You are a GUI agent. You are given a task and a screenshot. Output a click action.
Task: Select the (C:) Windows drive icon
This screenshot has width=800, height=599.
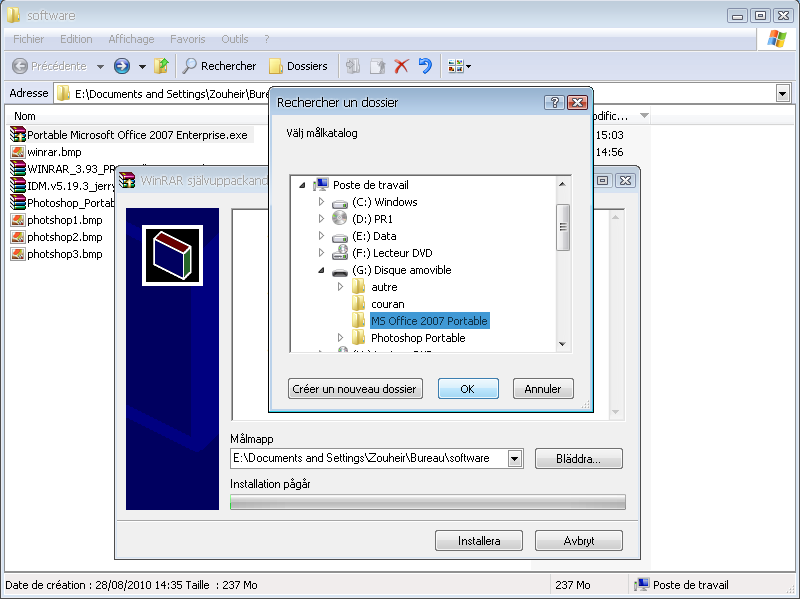click(340, 203)
